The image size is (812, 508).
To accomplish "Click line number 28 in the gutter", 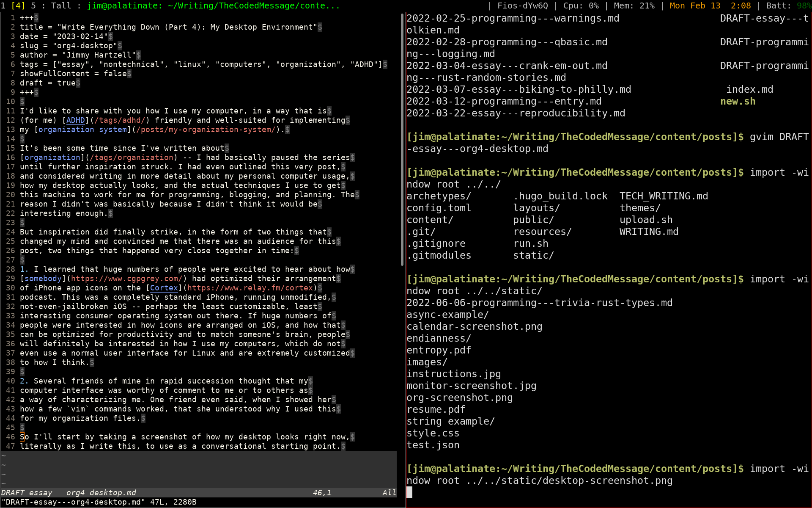I will (11, 269).
